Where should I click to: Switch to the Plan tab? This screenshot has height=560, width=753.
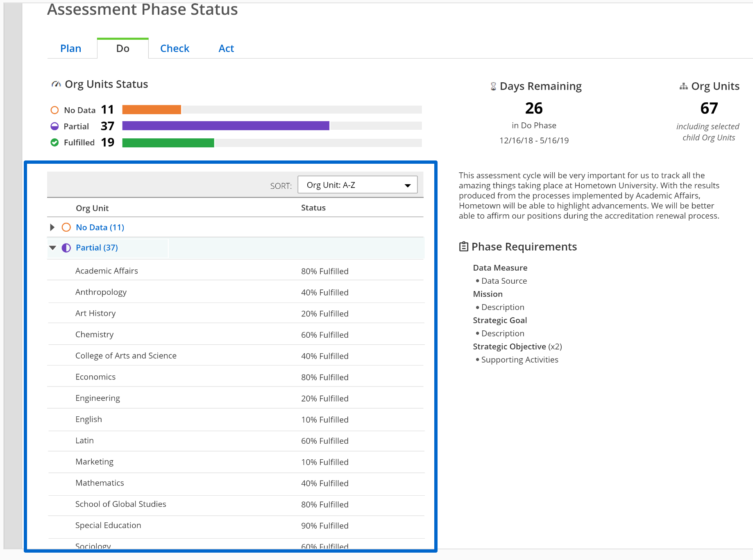point(70,48)
